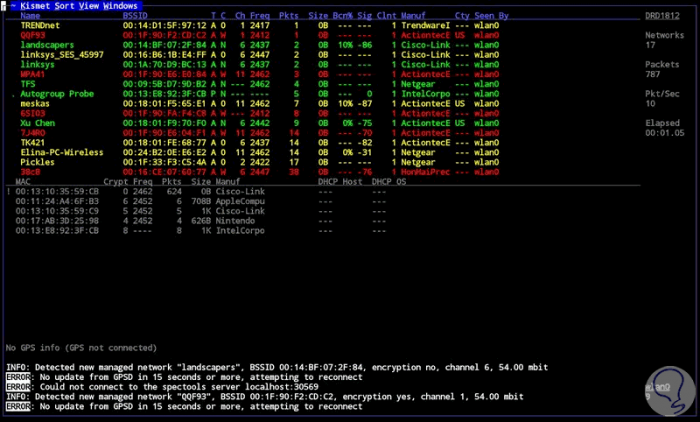Click the MAC column header in client list

[x=23, y=182]
